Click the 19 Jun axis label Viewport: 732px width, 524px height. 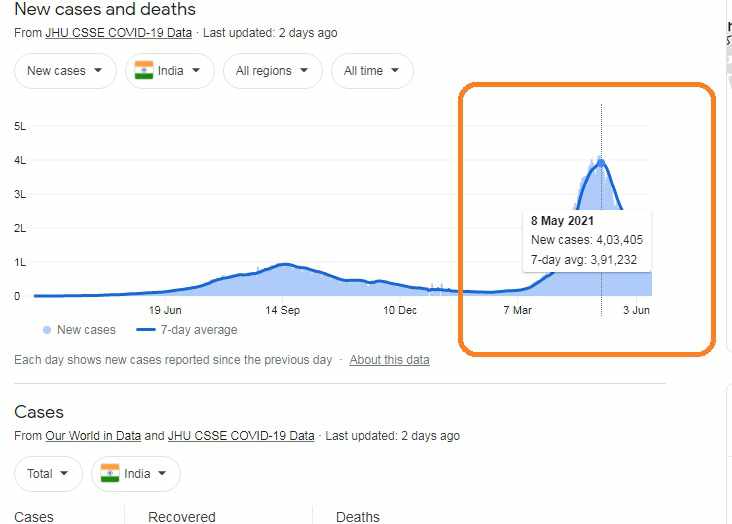165,311
